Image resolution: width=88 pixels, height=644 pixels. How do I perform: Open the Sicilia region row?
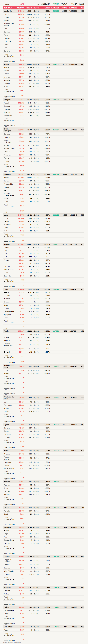6,289
